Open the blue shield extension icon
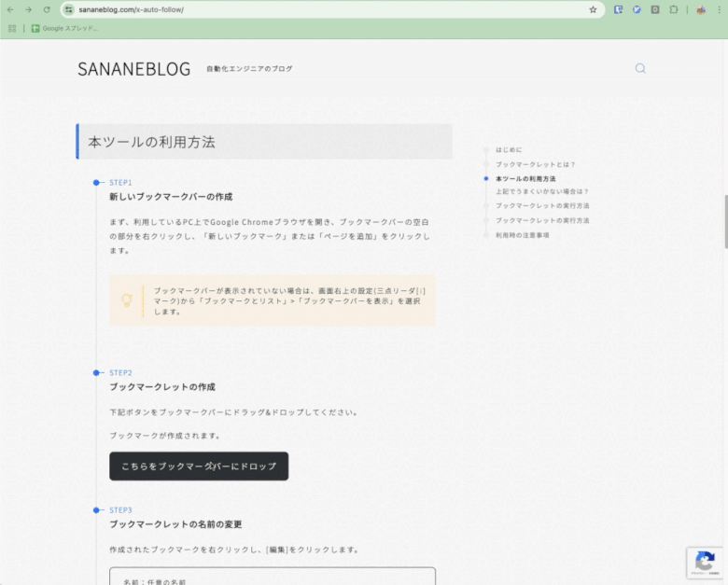The width and height of the screenshot is (728, 585). [x=618, y=9]
